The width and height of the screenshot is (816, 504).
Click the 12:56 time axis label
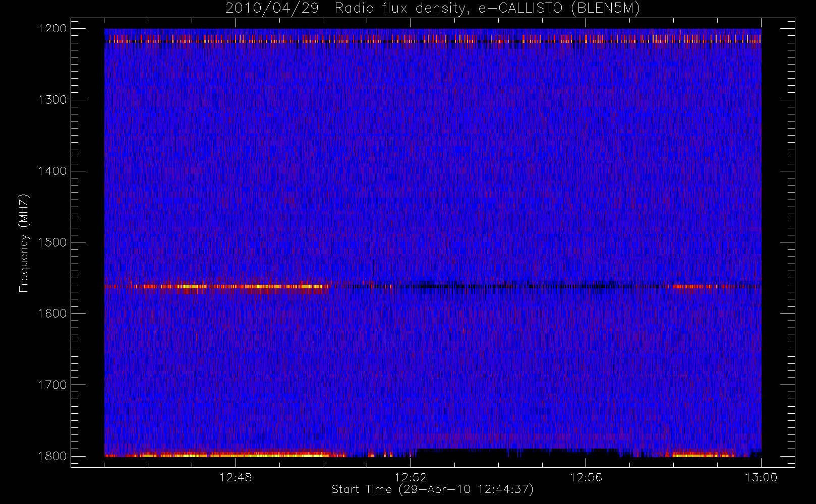(586, 477)
